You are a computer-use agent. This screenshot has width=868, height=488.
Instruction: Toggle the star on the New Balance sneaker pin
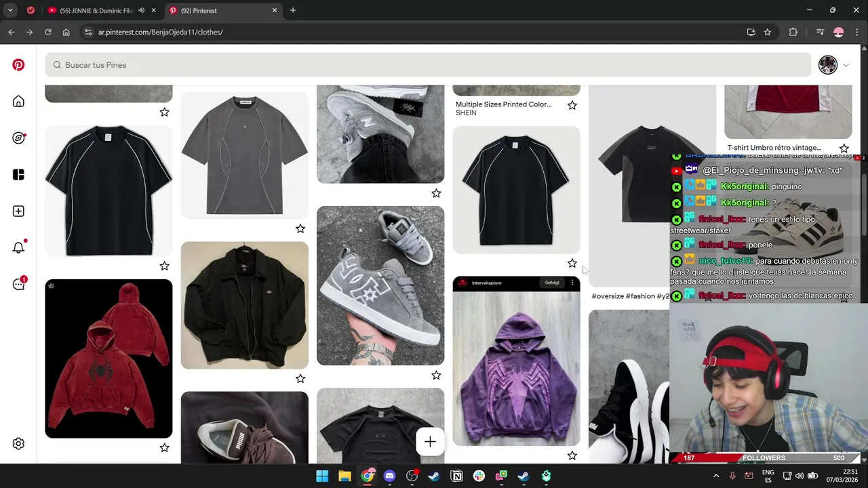[436, 193]
